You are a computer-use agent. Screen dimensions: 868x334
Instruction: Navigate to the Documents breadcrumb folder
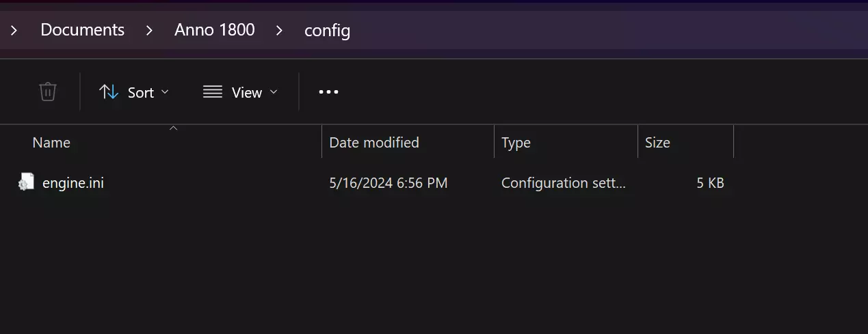click(x=83, y=30)
